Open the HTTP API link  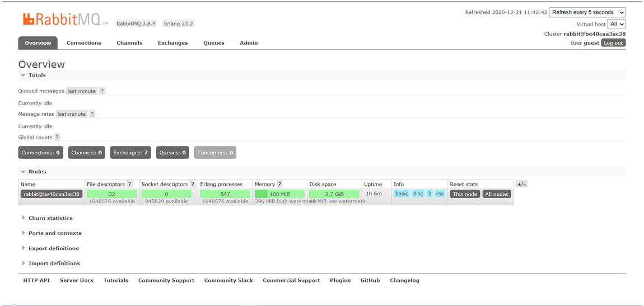(36, 281)
